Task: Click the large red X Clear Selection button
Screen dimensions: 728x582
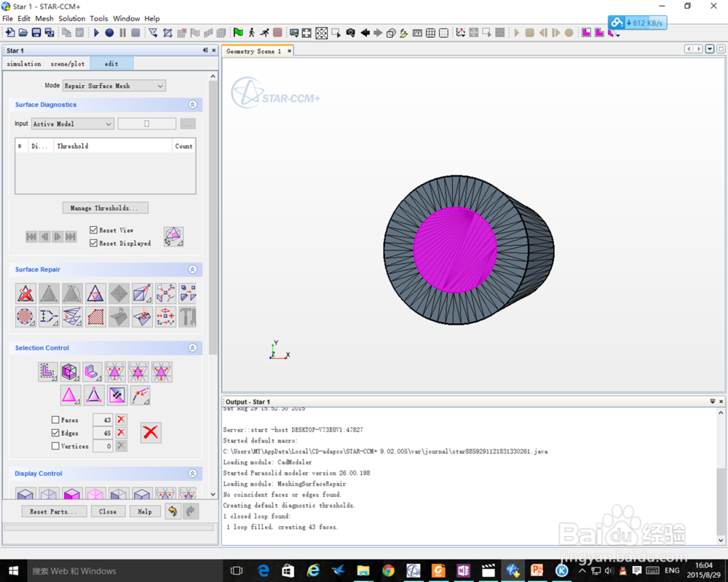Action: [x=151, y=433]
